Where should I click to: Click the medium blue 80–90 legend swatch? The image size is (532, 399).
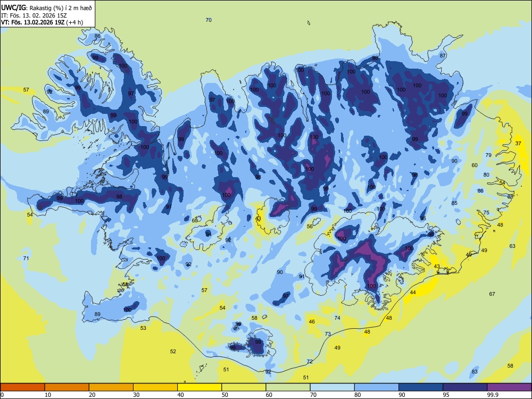tap(377, 387)
